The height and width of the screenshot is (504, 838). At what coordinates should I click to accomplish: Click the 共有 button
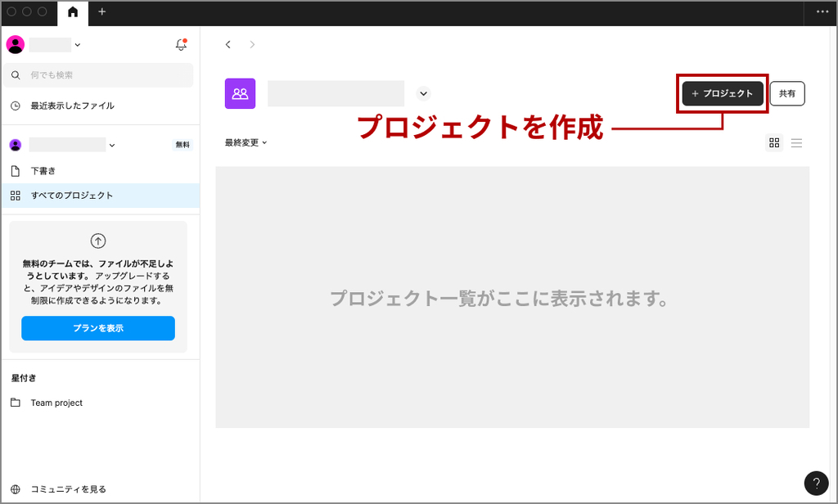(787, 93)
